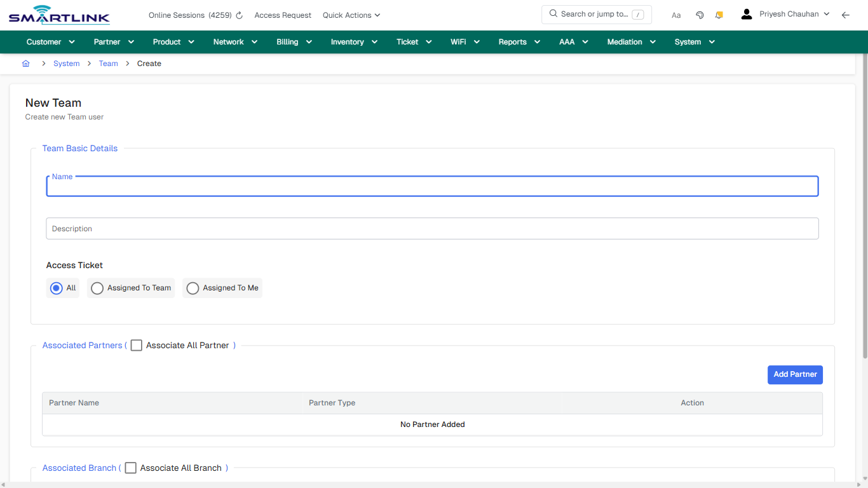This screenshot has width=868, height=488.
Task: Check the Associate All Branch checkbox
Action: coord(130,468)
